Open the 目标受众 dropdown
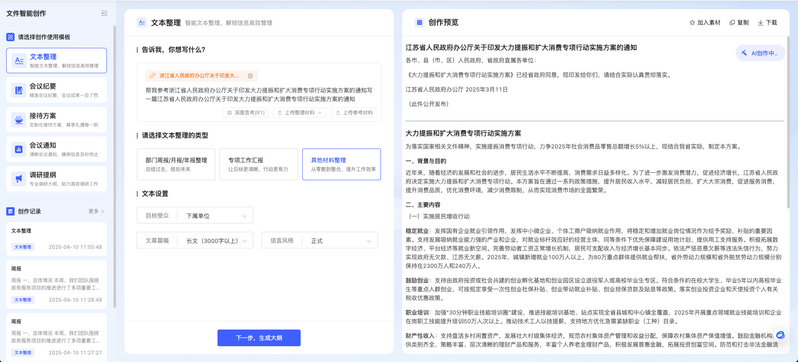Viewport: 798px width, 362px height. click(x=195, y=215)
